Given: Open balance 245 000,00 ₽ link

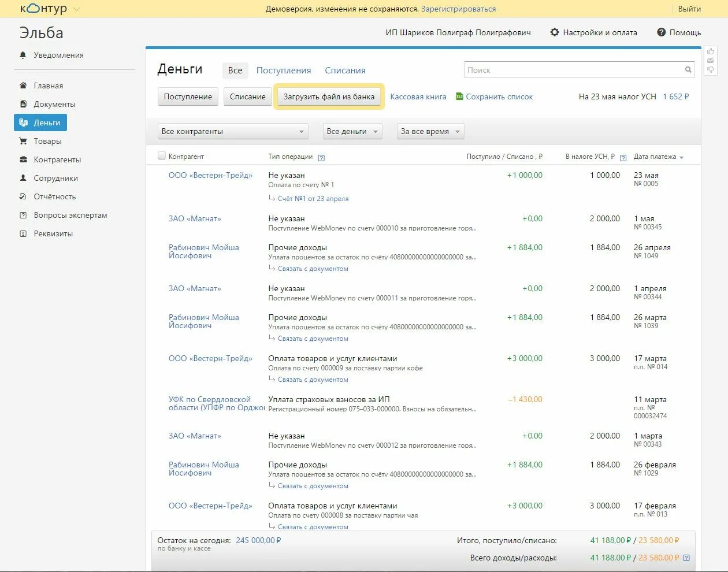Looking at the screenshot, I should click(x=258, y=540).
